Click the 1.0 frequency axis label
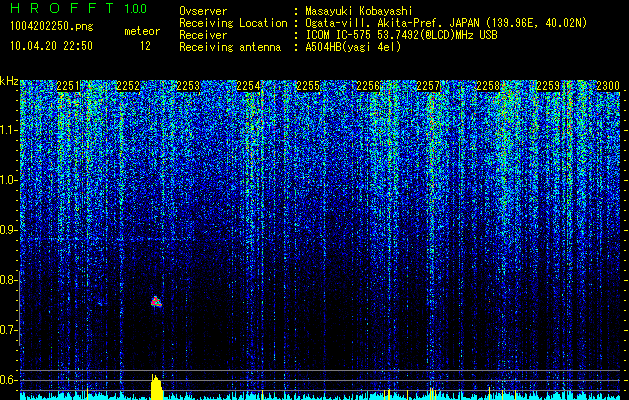The width and height of the screenshot is (629, 400). 9,180
